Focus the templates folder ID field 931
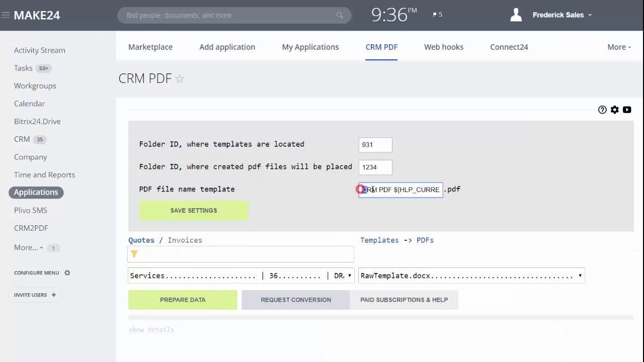Image resolution: width=644 pixels, height=362 pixels. point(375,145)
